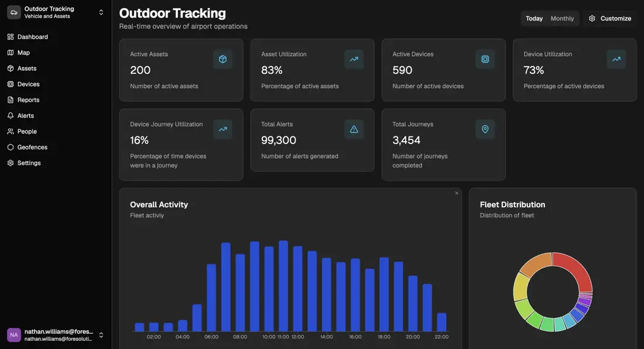Click the Overall Activity heading
This screenshot has width=644, height=349.
point(159,204)
